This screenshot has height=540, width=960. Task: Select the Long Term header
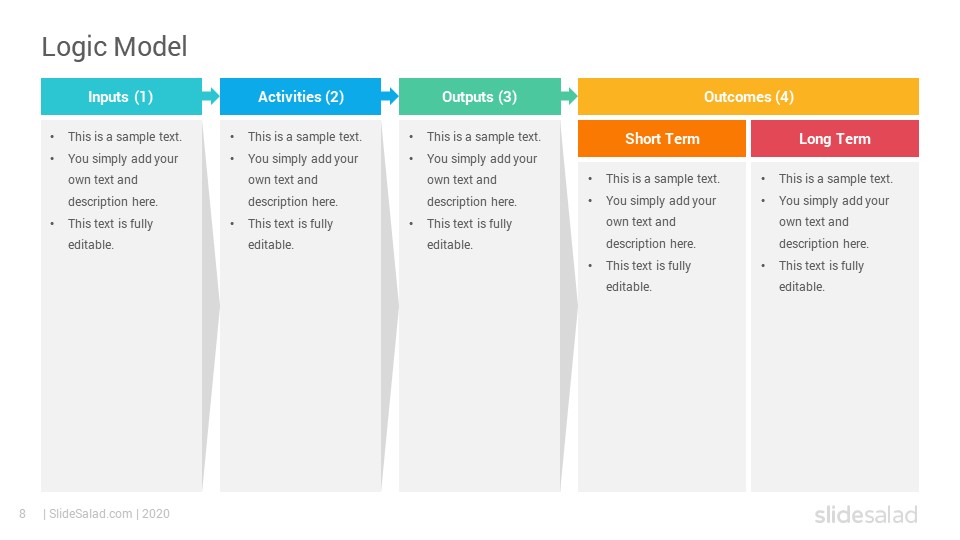pos(835,138)
